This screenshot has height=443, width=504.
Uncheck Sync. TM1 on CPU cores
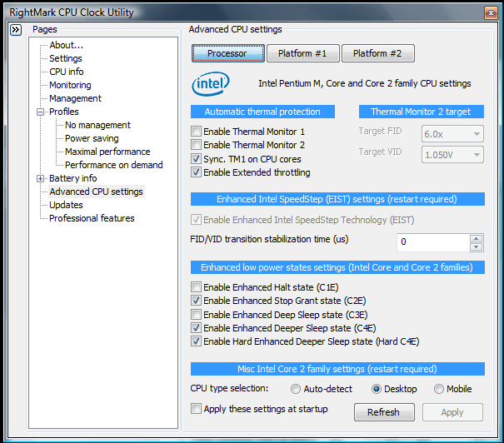coord(196,159)
